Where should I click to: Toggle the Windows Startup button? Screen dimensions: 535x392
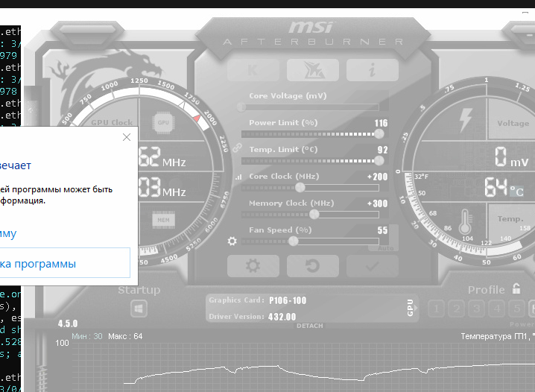pos(139,309)
